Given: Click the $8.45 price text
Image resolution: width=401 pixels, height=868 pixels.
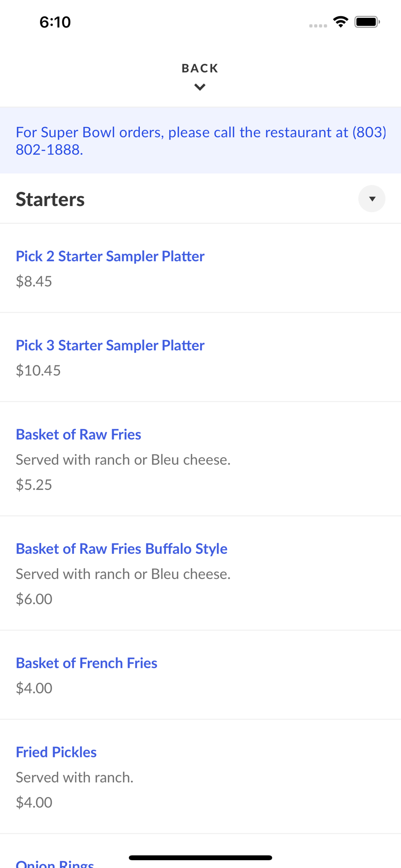Looking at the screenshot, I should [x=34, y=281].
